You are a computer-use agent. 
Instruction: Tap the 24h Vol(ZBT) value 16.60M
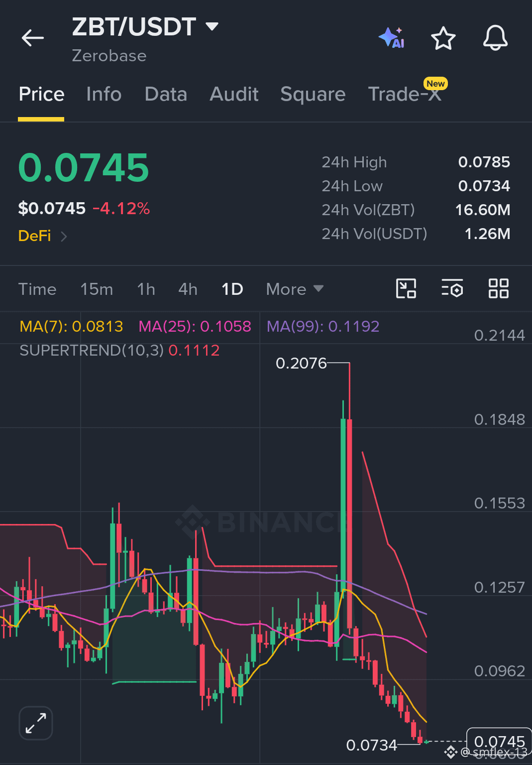pyautogui.click(x=483, y=210)
